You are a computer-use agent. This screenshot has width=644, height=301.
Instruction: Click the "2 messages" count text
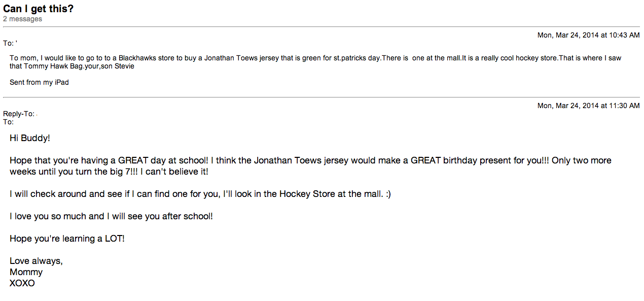[22, 19]
